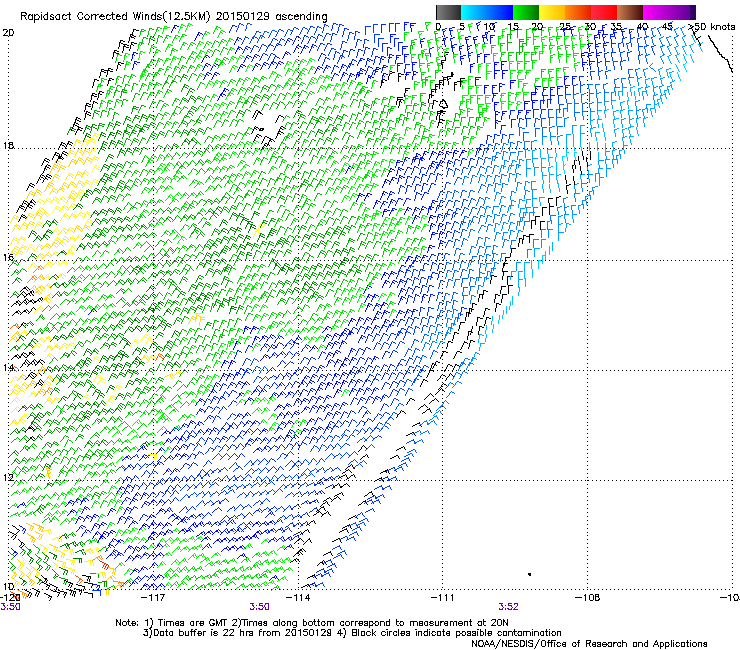Click the "NOAA/NESDIS/Office of Research and Applications" credit
The image size is (740, 650).
pyautogui.click(x=589, y=644)
